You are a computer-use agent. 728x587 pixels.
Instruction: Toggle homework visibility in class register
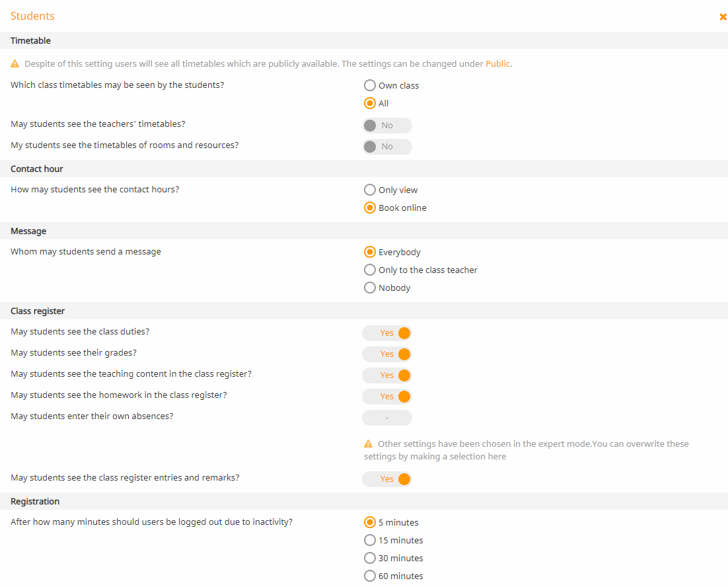386,397
